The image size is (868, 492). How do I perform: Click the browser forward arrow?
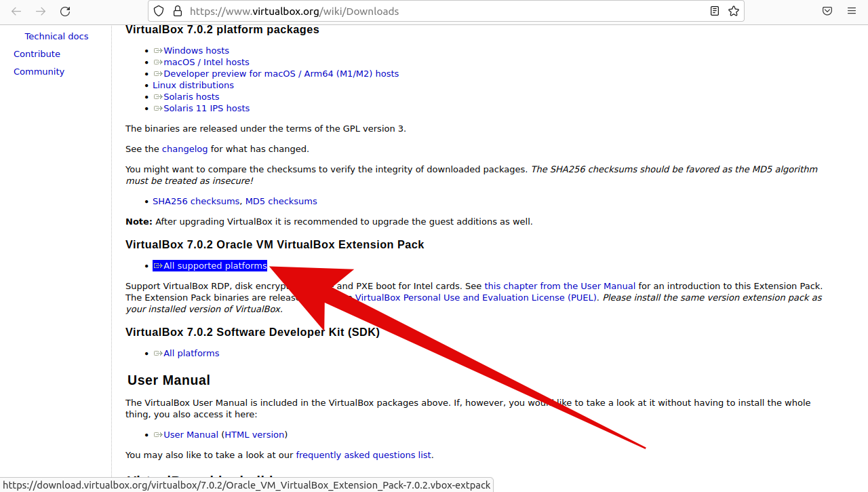coord(41,11)
